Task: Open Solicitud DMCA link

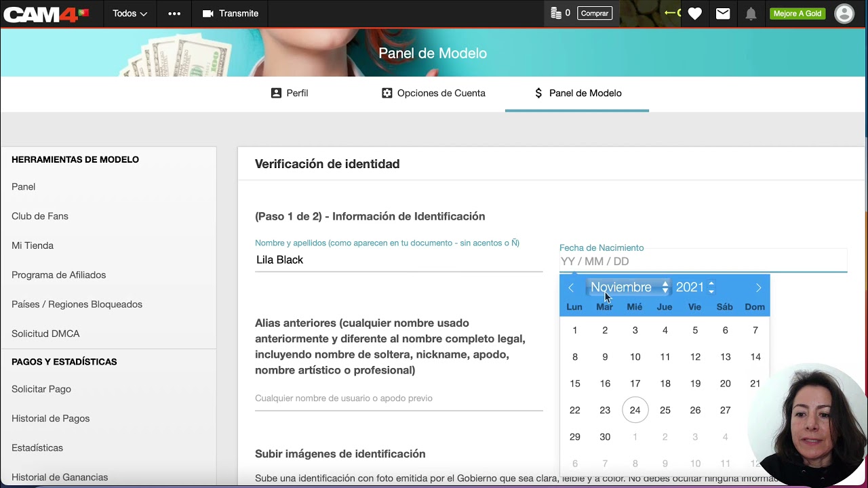Action: [45, 333]
